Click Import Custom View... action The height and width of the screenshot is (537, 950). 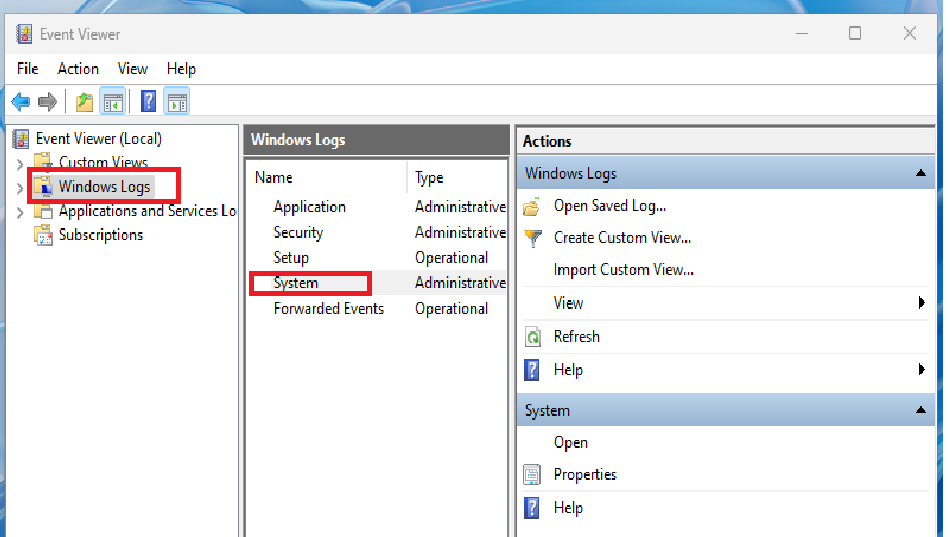coord(623,270)
